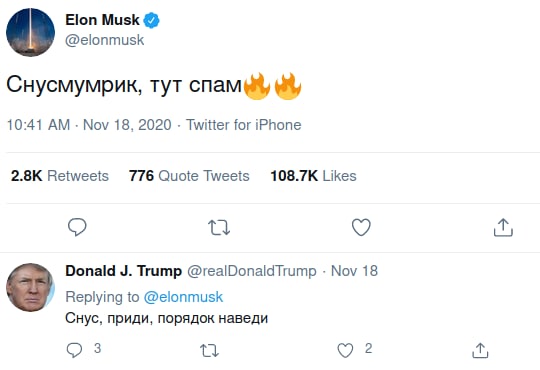Share the main tweet via upload icon

pyautogui.click(x=503, y=227)
